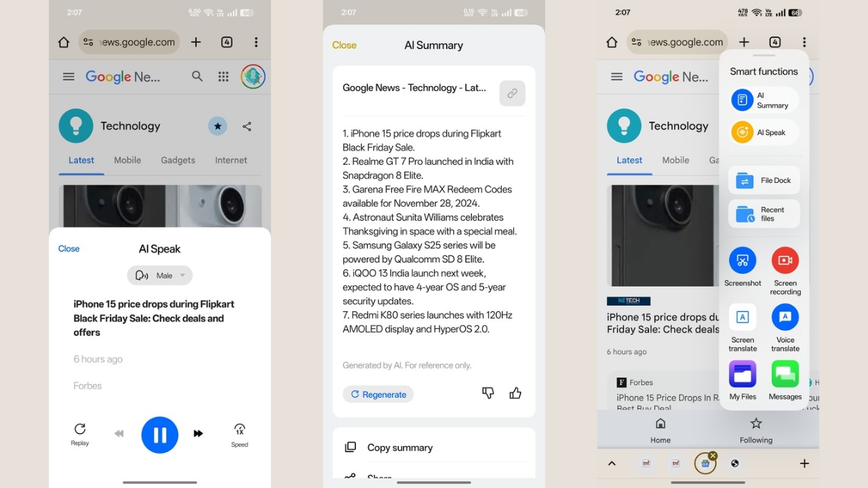Pause the AI Speak playback
The height and width of the screenshot is (488, 868).
(159, 434)
